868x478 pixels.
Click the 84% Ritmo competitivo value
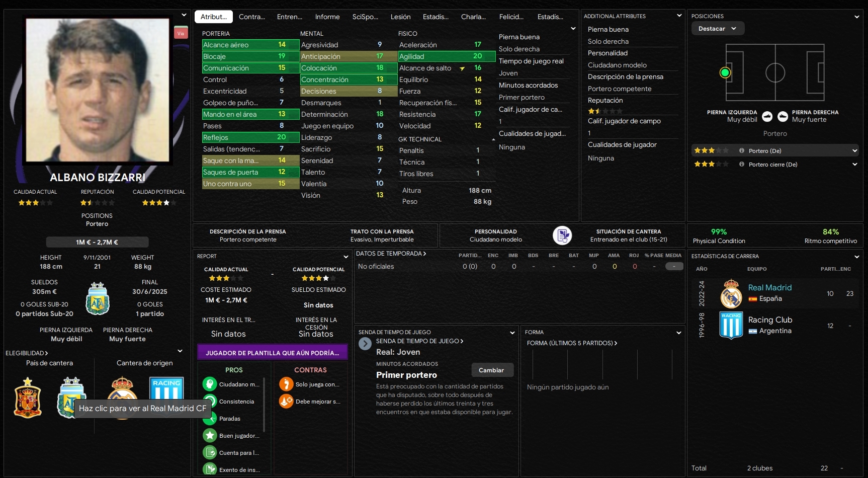(831, 232)
